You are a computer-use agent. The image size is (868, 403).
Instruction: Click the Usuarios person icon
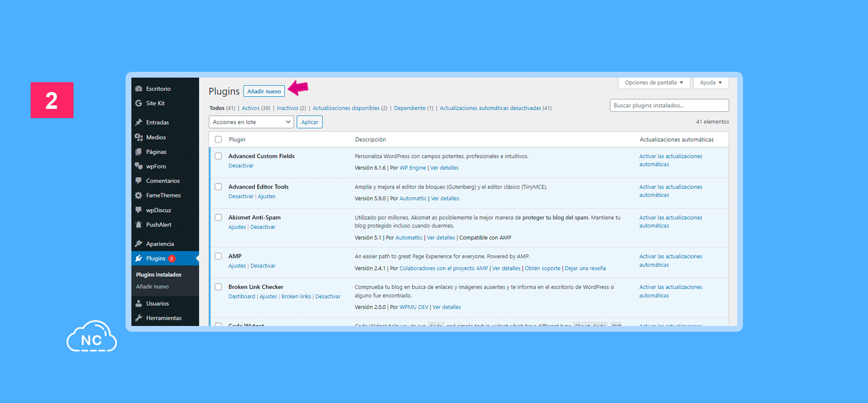(139, 303)
